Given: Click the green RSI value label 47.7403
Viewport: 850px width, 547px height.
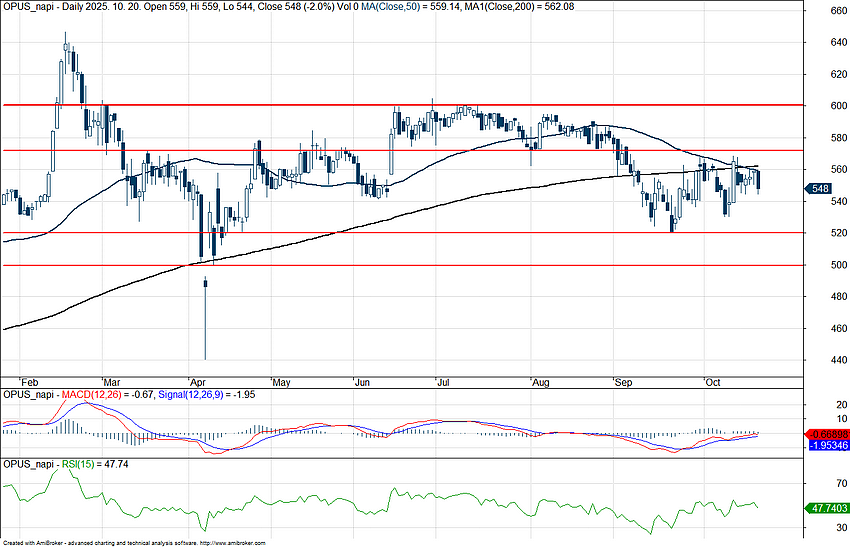Looking at the screenshot, I should coord(826,508).
